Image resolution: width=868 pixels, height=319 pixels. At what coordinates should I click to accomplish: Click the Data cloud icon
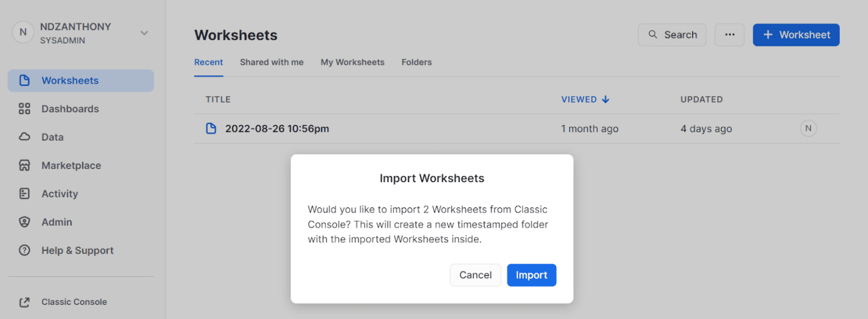tap(24, 137)
